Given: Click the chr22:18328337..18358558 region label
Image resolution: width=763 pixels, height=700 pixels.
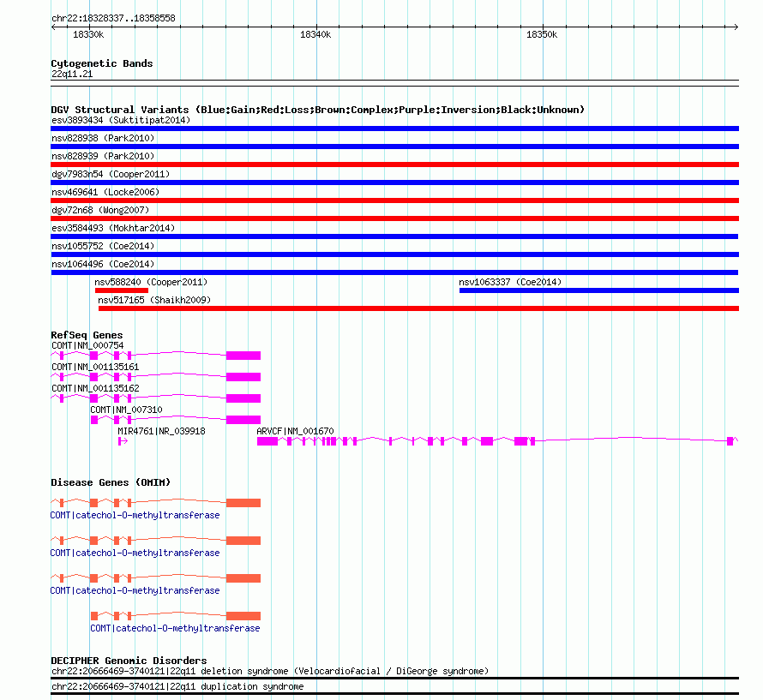Looking at the screenshot, I should point(113,19).
